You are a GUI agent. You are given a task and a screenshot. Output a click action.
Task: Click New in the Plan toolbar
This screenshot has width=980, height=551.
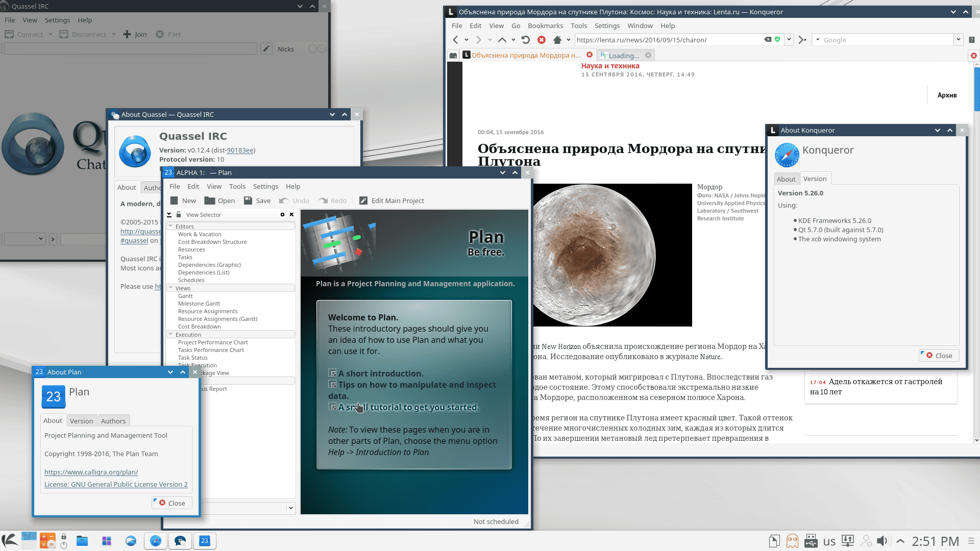pos(183,201)
